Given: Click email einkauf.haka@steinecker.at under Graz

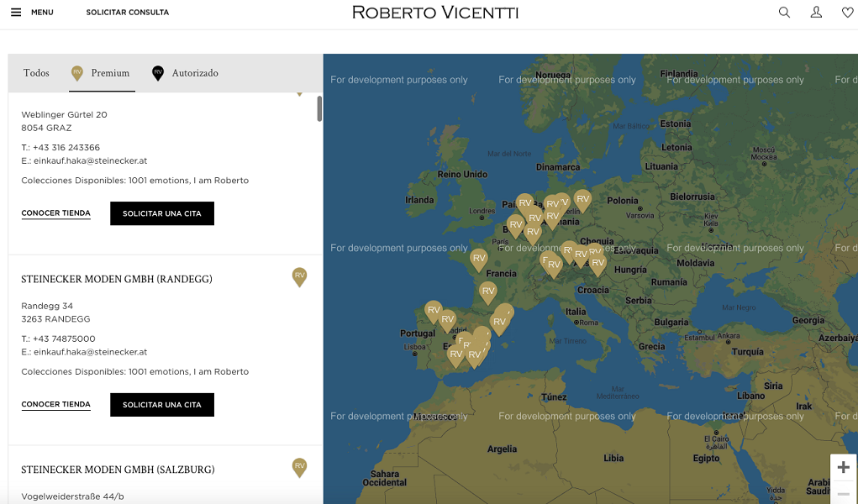Looking at the screenshot, I should (x=90, y=161).
